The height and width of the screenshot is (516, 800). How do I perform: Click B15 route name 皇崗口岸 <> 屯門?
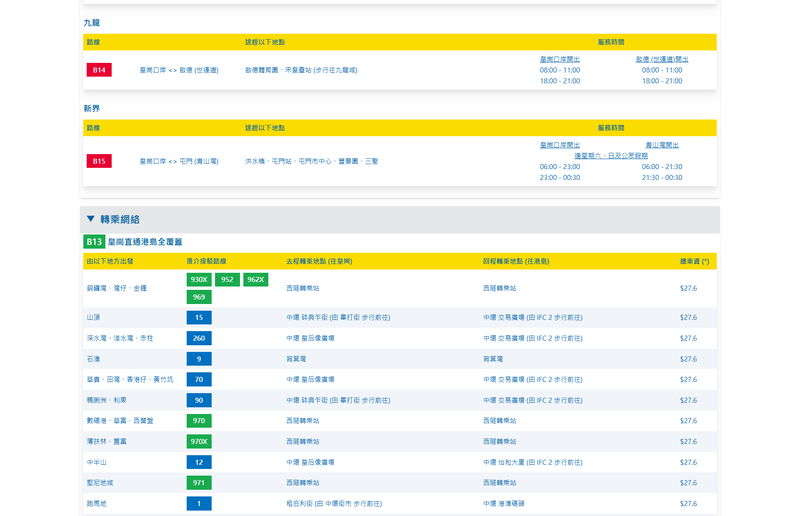[179, 161]
